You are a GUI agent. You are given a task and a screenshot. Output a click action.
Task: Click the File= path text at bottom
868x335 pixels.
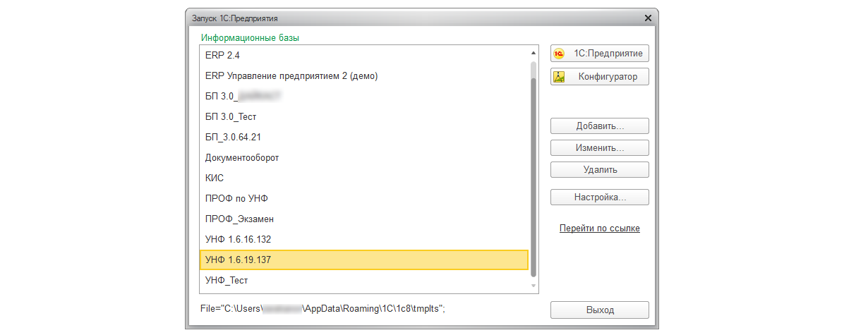324,308
